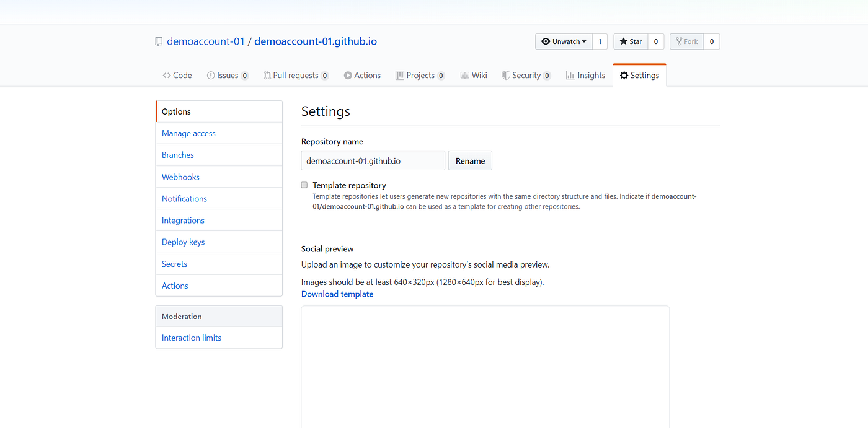Open the Download template link
The width and height of the screenshot is (868, 428).
click(x=337, y=294)
